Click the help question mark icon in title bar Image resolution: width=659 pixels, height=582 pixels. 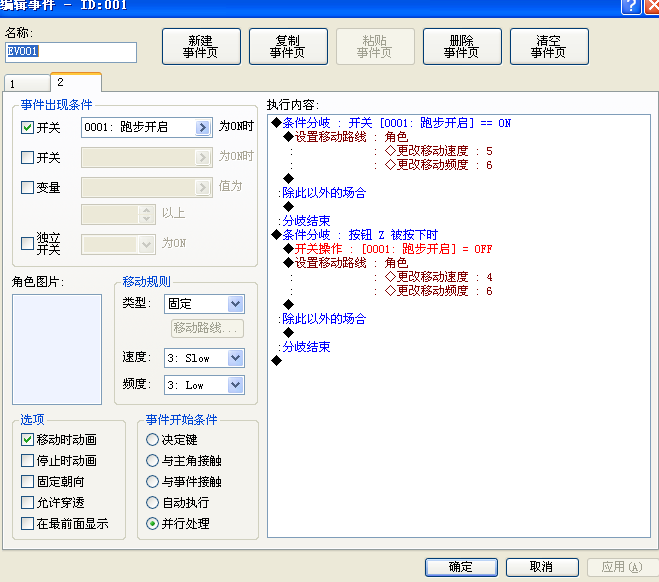click(631, 6)
